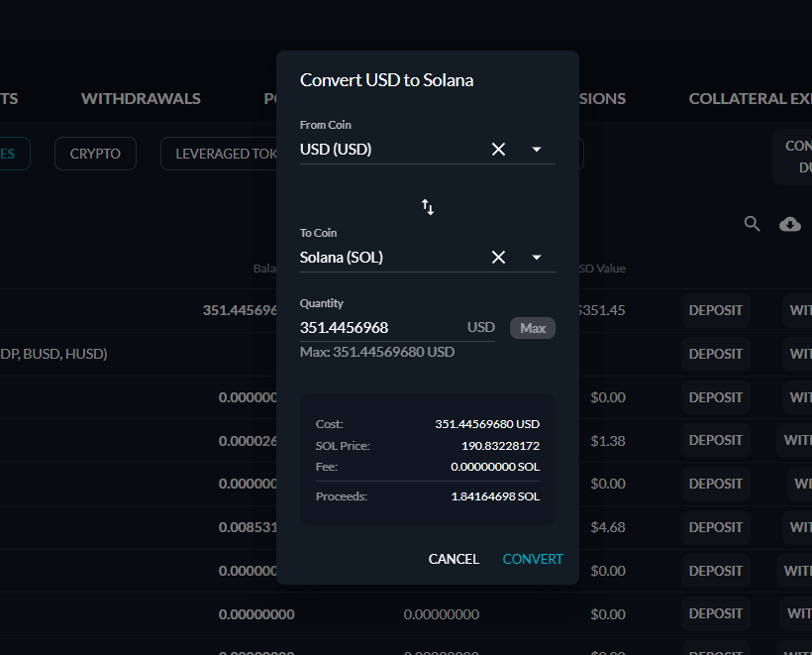Viewport: 812px width, 655px height.
Task: Click DEPOSIT in the $1.38 row
Action: click(x=716, y=440)
